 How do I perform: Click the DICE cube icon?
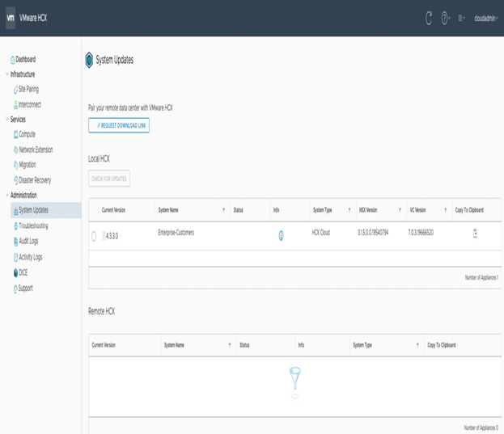tap(15, 272)
